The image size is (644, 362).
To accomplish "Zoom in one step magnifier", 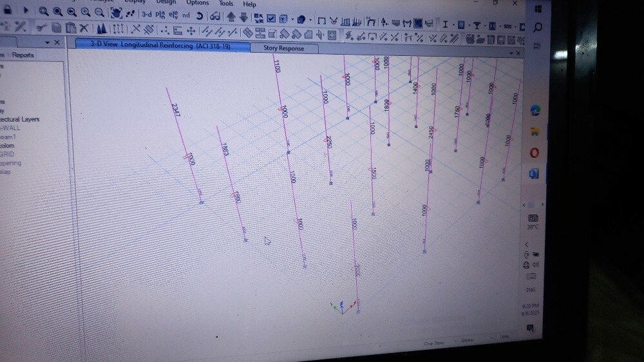I will tap(86, 12).
